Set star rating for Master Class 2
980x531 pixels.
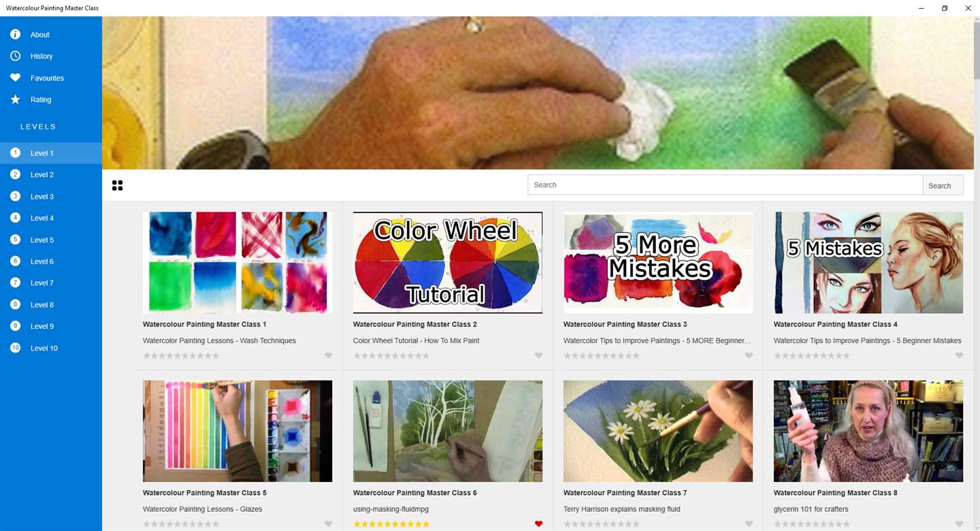click(x=391, y=355)
